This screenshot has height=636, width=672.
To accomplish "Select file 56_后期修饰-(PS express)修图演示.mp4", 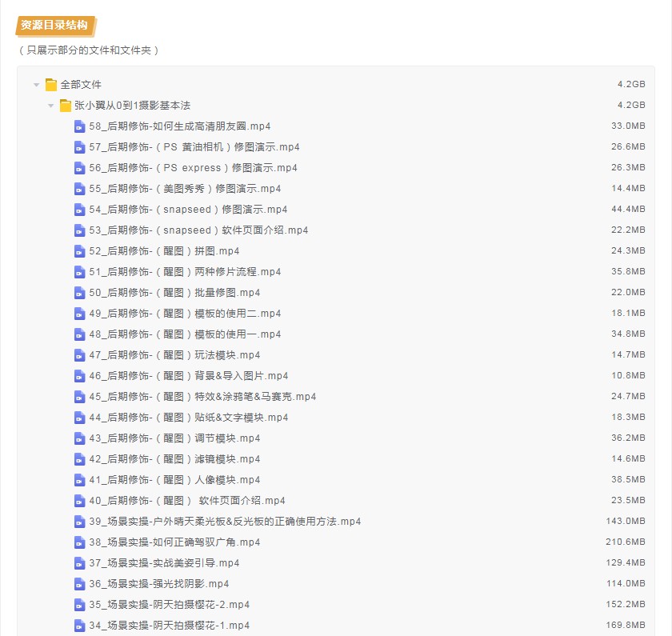I will click(194, 168).
